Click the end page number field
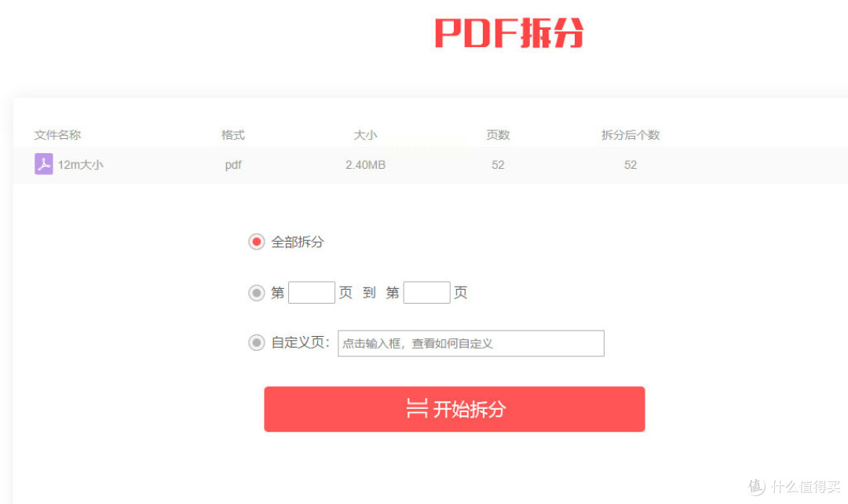Viewport: 848px width, 504px height. coord(426,293)
